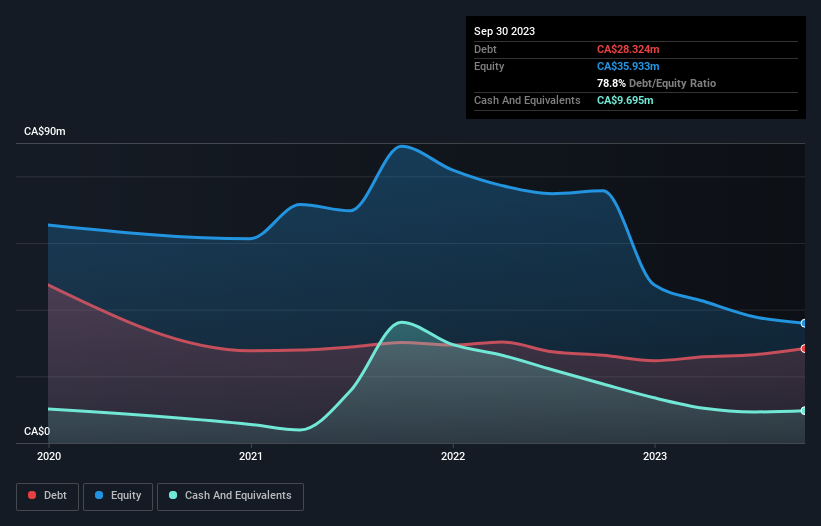
Task: Click the CA$9.695m cash value
Action: (625, 100)
